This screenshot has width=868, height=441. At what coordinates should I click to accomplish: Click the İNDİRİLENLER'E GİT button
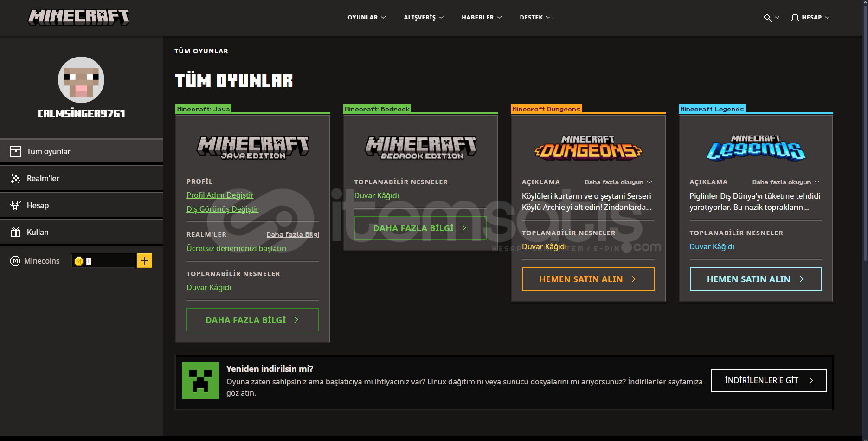click(768, 381)
